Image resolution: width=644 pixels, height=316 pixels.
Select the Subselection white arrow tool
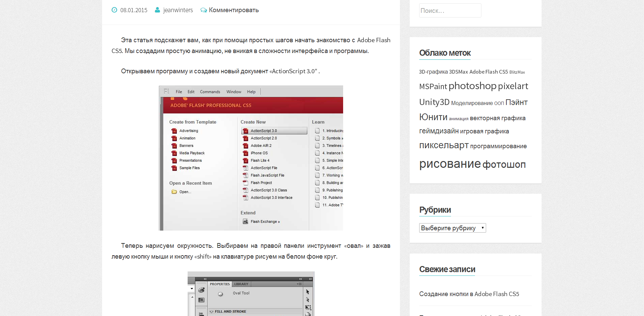[308, 299]
